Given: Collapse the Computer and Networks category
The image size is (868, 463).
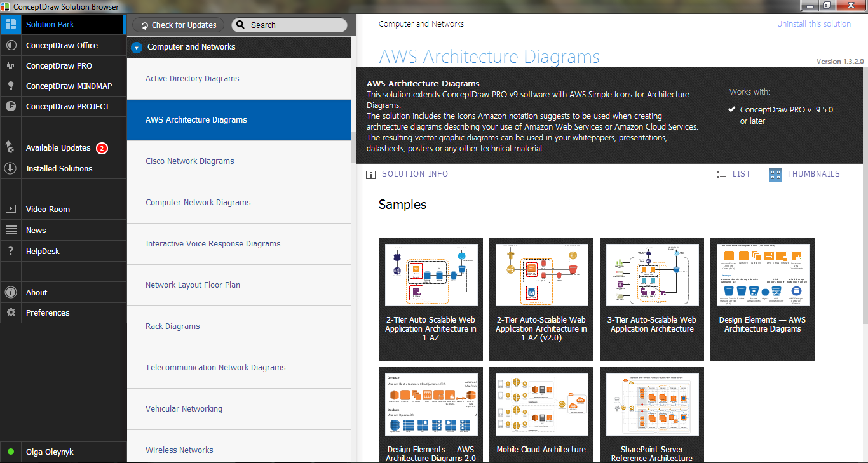Looking at the screenshot, I should tap(137, 47).
